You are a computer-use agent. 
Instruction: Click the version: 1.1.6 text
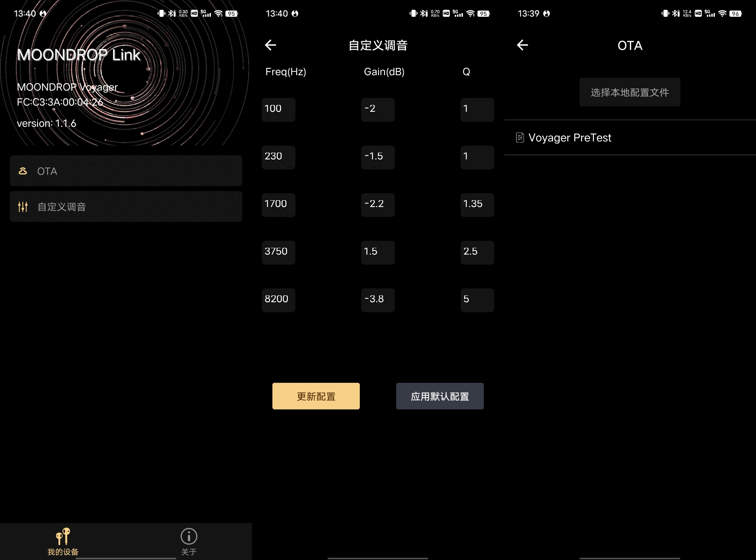pyautogui.click(x=46, y=123)
